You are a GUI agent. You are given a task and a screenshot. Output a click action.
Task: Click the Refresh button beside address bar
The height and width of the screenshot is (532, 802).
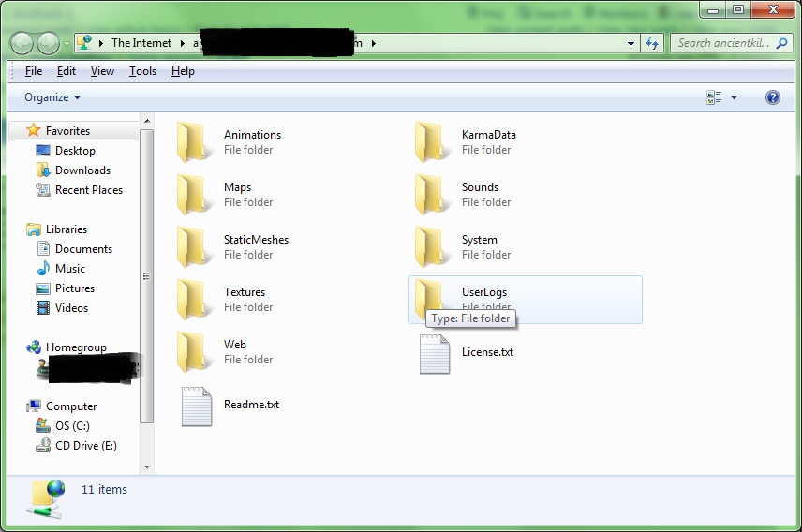[653, 43]
